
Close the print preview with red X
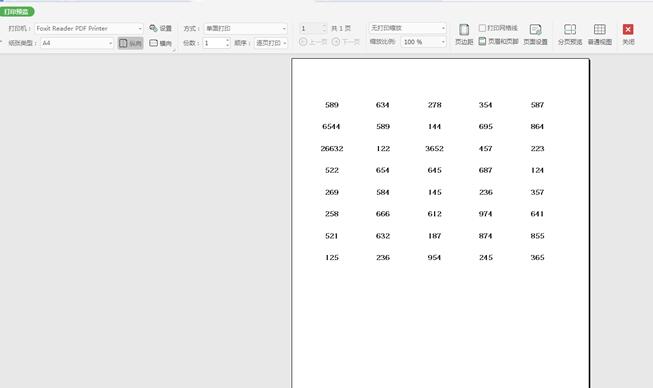pos(628,34)
